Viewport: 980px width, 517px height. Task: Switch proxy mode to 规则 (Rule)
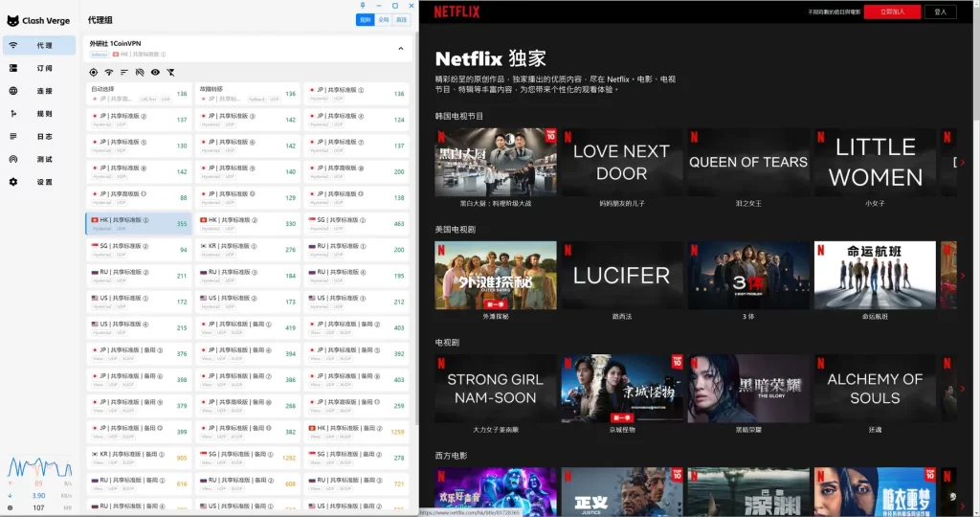coord(365,19)
